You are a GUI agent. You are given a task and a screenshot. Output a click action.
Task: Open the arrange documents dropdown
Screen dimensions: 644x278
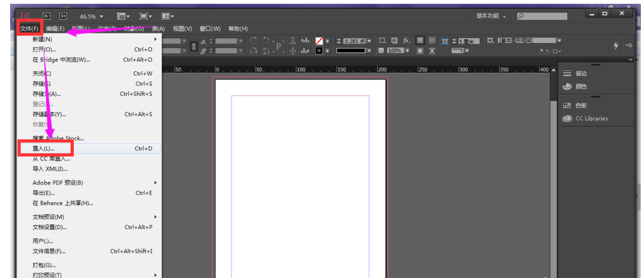[167, 15]
